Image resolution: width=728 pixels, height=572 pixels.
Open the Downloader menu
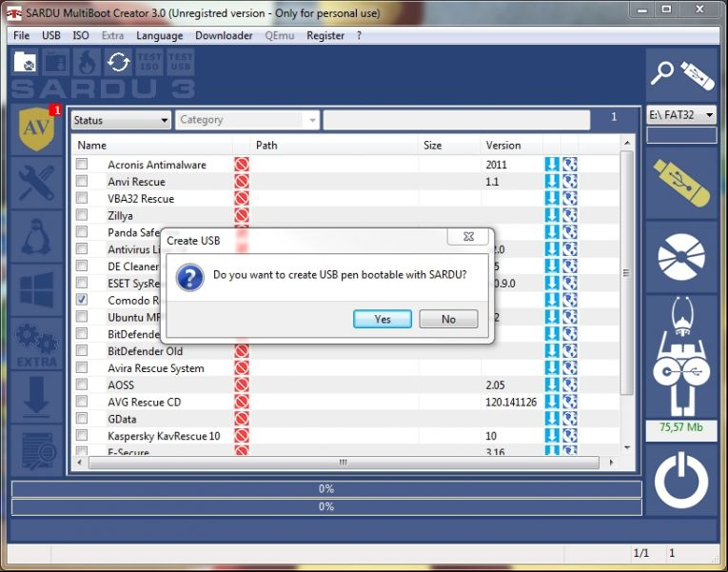click(x=224, y=36)
